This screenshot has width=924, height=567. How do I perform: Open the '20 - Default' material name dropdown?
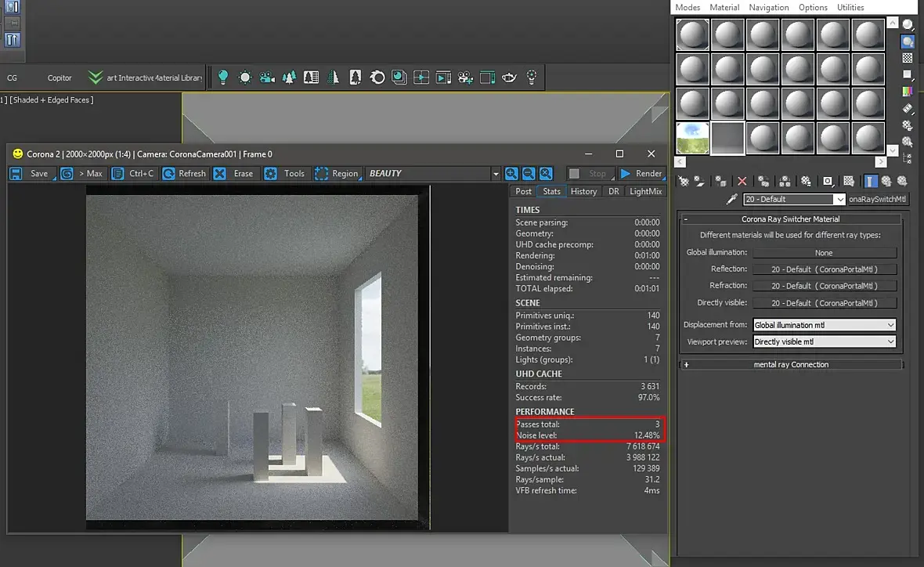(794, 199)
